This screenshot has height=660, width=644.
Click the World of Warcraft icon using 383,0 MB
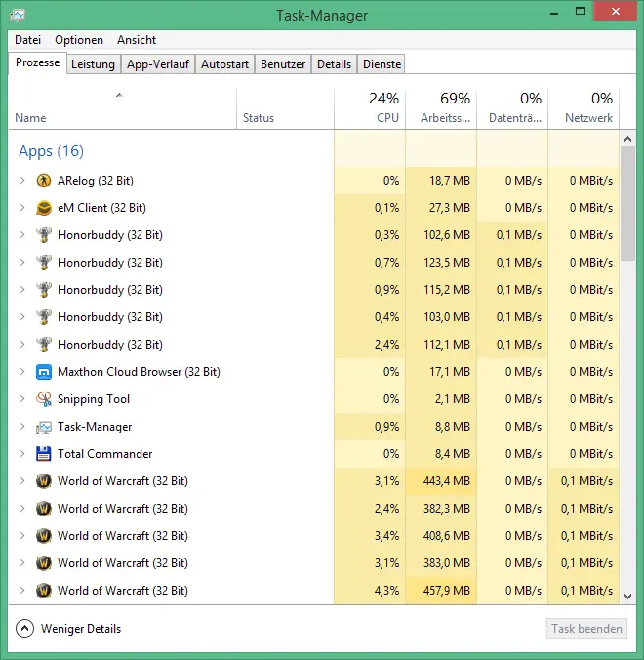[44, 563]
